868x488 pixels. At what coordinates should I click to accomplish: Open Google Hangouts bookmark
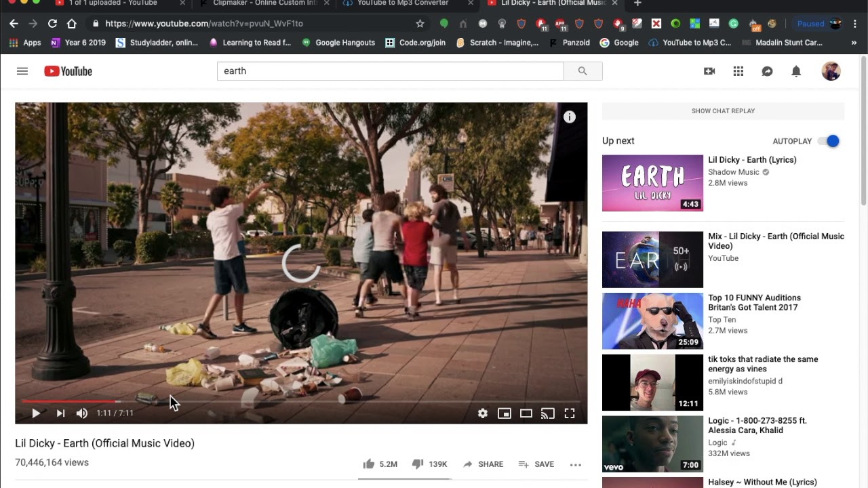point(338,43)
